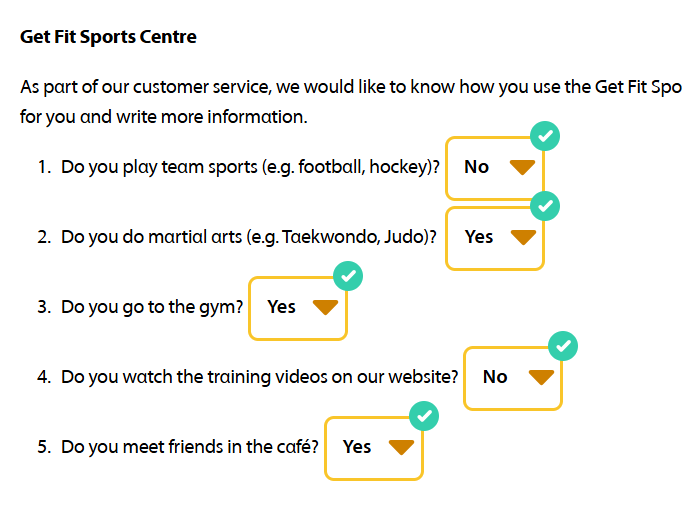Click the 'Do you meet friends in the café?' question
Viewport: 682px width, 523px height.
[190, 447]
